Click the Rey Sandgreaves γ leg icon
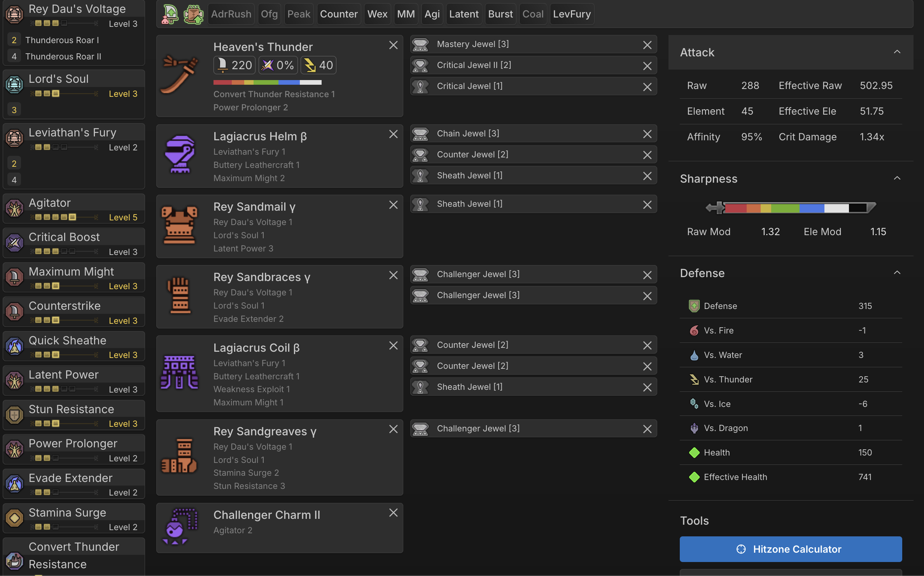Image resolution: width=924 pixels, height=576 pixels. 180,456
